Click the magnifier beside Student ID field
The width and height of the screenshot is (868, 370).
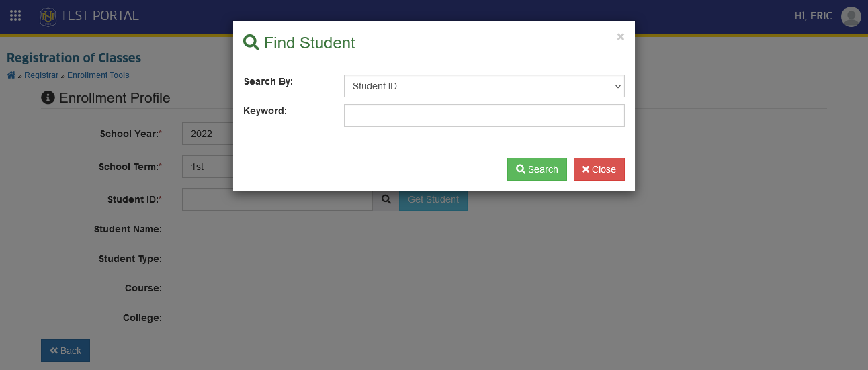coord(386,199)
